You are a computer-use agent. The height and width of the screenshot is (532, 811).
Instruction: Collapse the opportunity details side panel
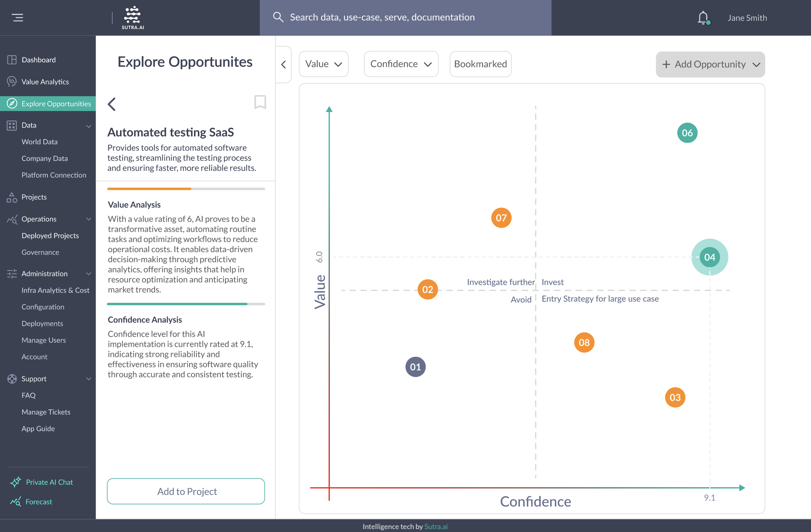tap(284, 65)
